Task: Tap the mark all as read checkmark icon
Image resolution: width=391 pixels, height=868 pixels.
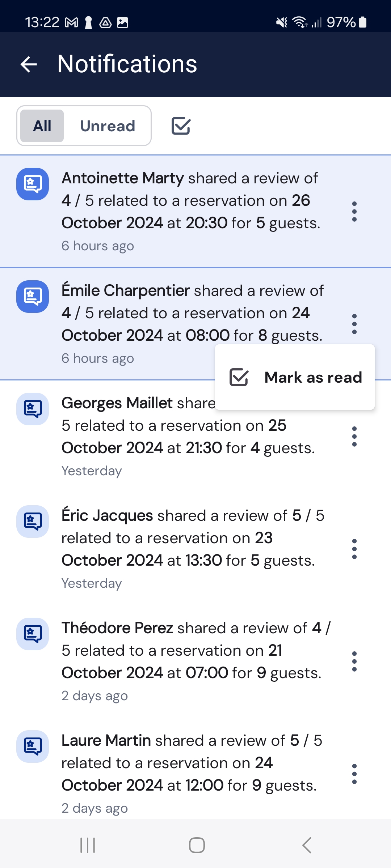Action: point(181,126)
